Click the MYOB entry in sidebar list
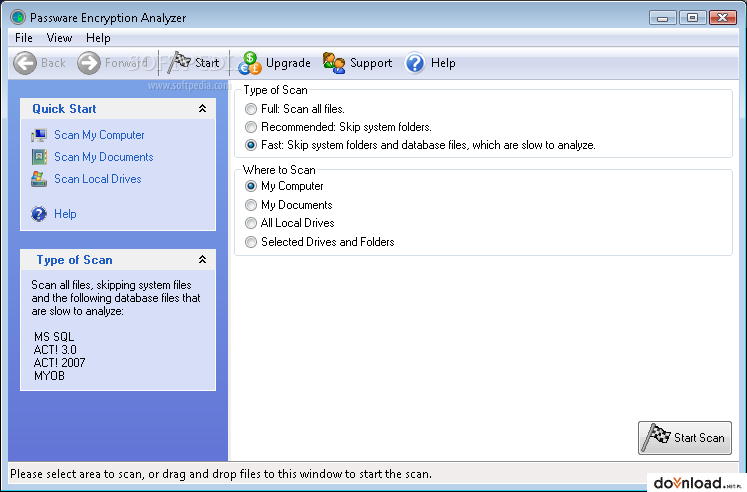The image size is (747, 492). pyautogui.click(x=49, y=376)
